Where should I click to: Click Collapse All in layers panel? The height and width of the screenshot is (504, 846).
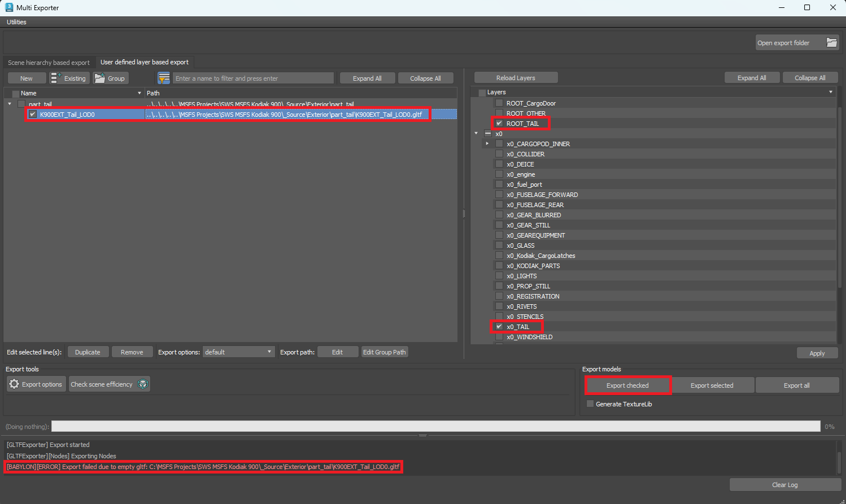pos(810,78)
